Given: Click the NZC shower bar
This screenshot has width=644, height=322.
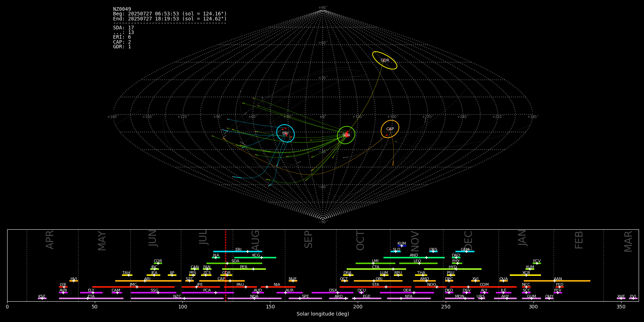Looking at the screenshot, I should click(x=177, y=298).
